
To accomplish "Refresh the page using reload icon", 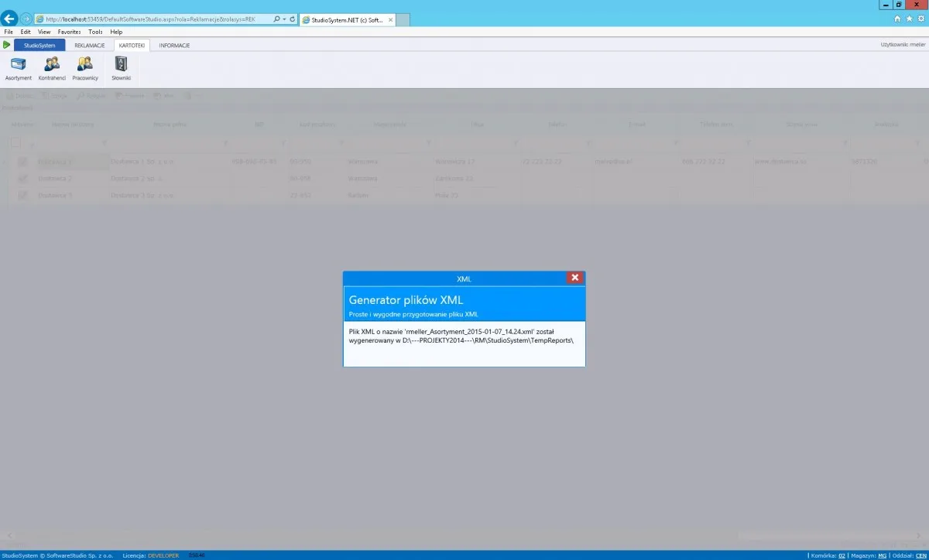I will pos(293,19).
